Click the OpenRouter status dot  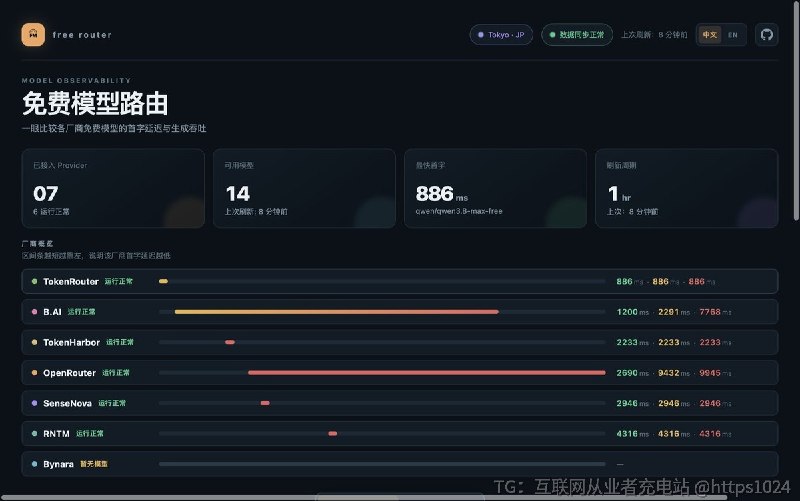34,372
